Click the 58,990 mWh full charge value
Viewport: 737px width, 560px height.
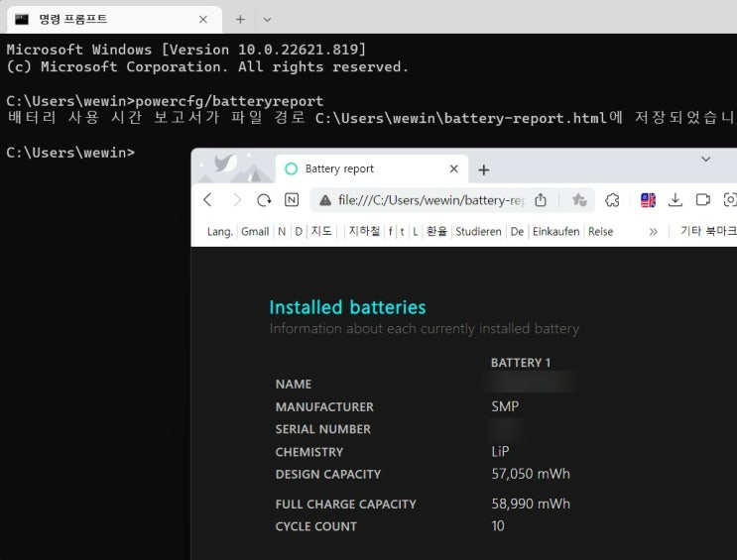click(531, 504)
